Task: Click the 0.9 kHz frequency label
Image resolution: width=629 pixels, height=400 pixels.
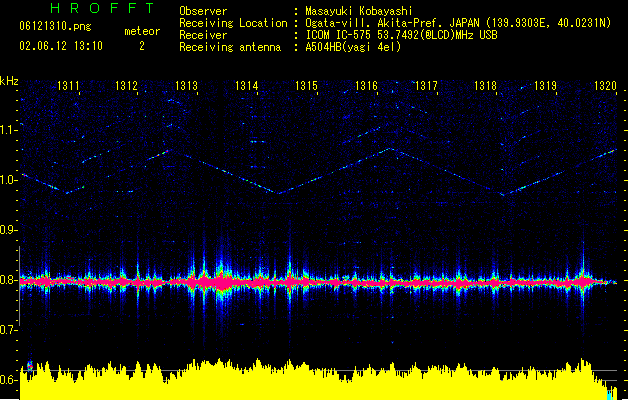Action: (9, 229)
